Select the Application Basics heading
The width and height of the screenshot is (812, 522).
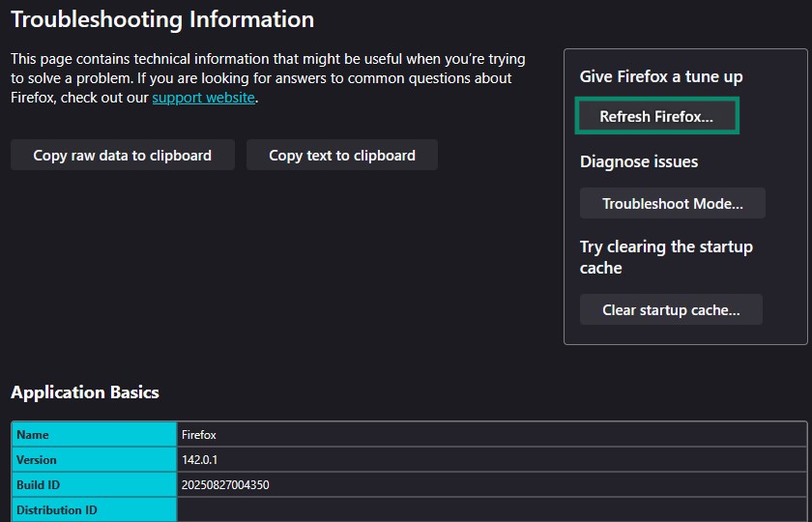click(x=85, y=392)
